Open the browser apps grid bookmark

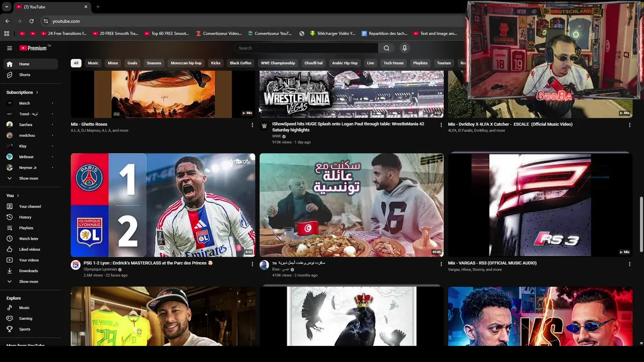pyautogui.click(x=7, y=33)
